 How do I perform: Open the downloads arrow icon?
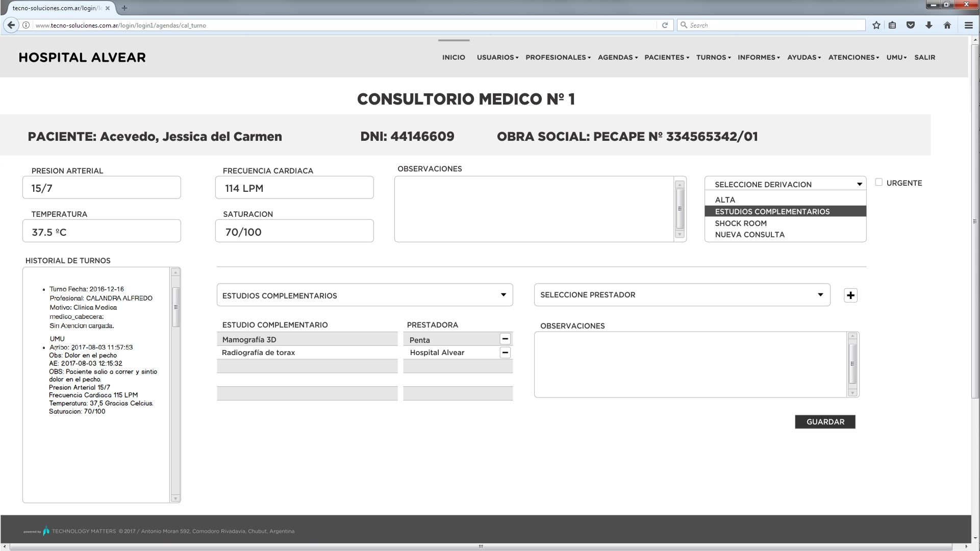pyautogui.click(x=929, y=25)
